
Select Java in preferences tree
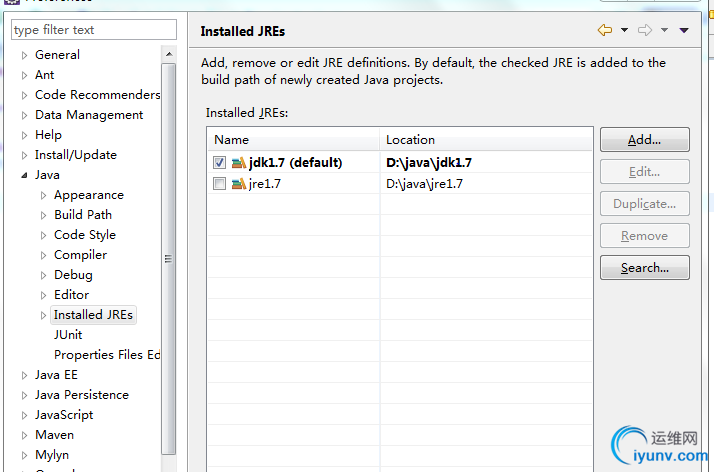coord(47,175)
